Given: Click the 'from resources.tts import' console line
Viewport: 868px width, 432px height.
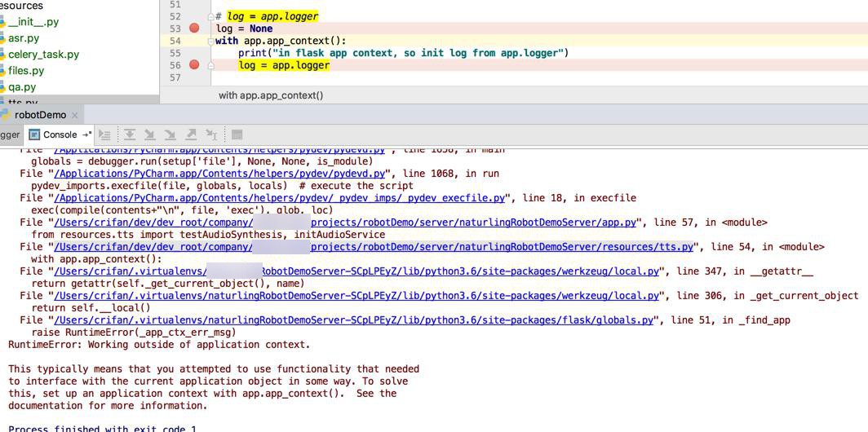Looking at the screenshot, I should tap(208, 235).
